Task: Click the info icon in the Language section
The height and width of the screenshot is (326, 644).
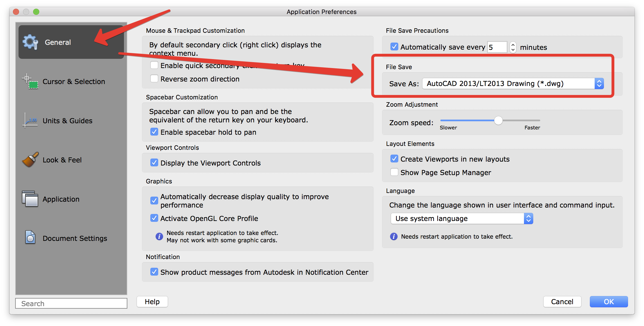Action: coord(394,237)
